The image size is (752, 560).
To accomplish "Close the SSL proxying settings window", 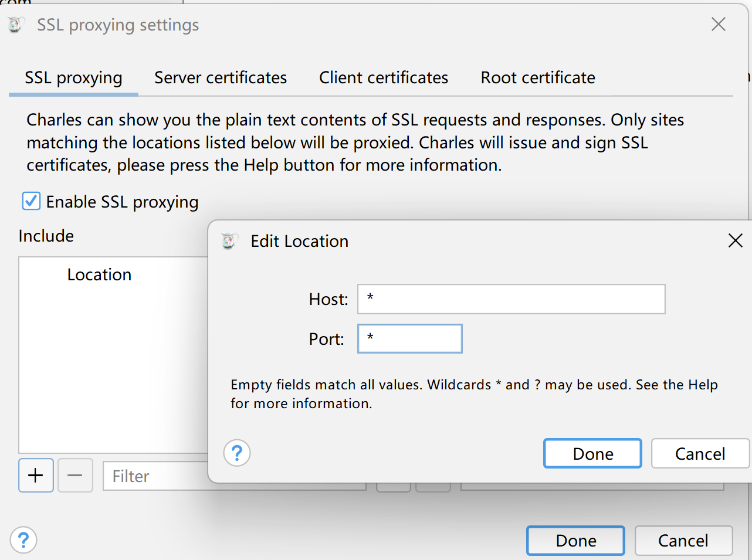I will pyautogui.click(x=719, y=24).
